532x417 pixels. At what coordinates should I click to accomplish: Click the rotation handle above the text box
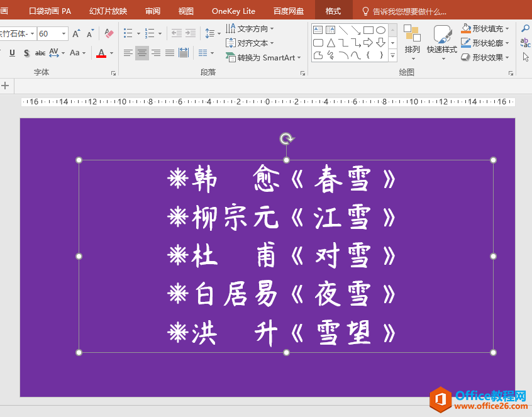[x=286, y=138]
